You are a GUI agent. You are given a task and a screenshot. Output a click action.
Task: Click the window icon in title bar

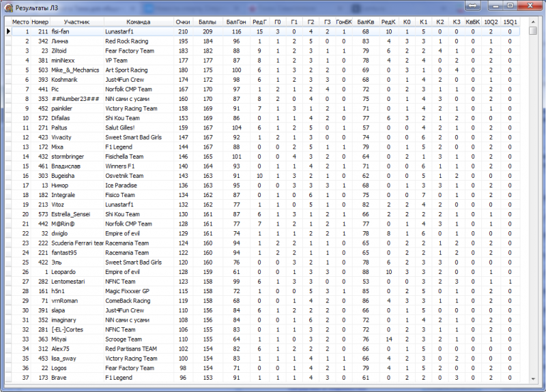click(x=8, y=7)
